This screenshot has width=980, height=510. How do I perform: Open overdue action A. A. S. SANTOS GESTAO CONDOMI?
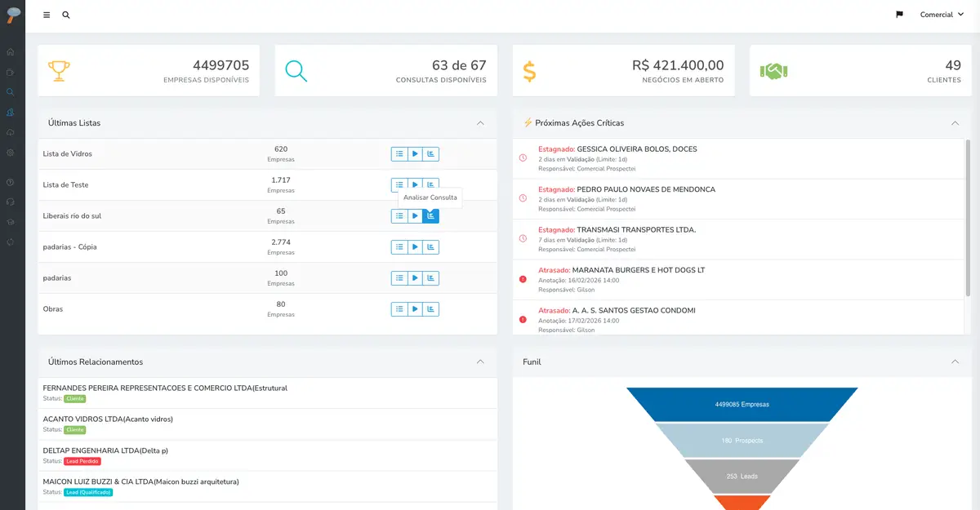click(x=739, y=317)
